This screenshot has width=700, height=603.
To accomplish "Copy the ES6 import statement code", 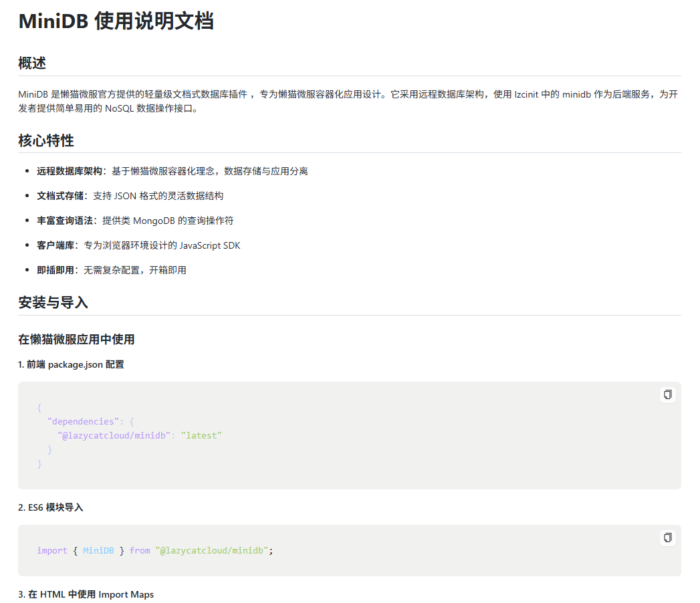I will point(667,537).
